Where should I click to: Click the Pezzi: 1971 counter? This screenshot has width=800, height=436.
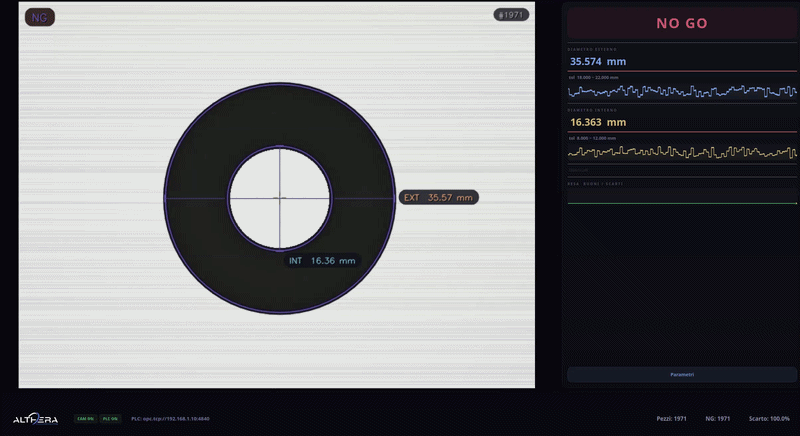click(669, 418)
